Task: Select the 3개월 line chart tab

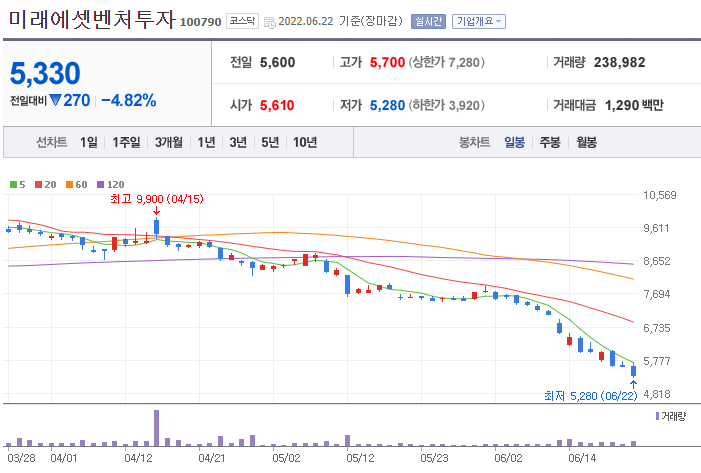Action: [x=169, y=142]
